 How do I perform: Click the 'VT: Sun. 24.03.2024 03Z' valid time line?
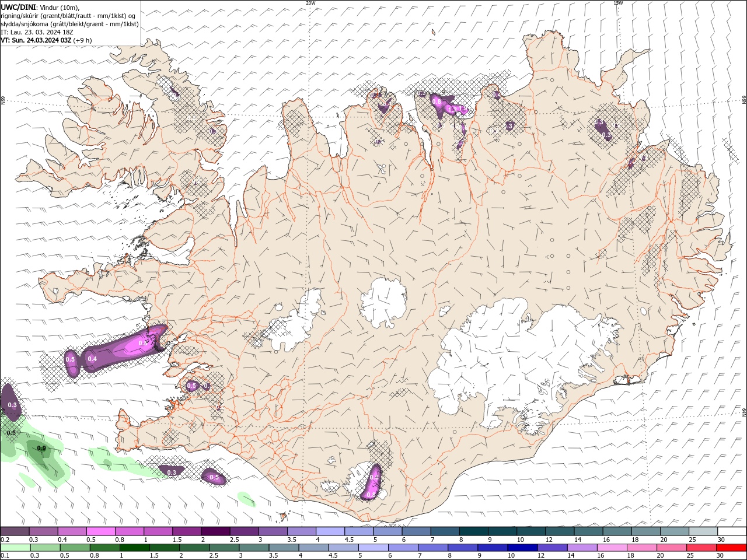click(46, 40)
